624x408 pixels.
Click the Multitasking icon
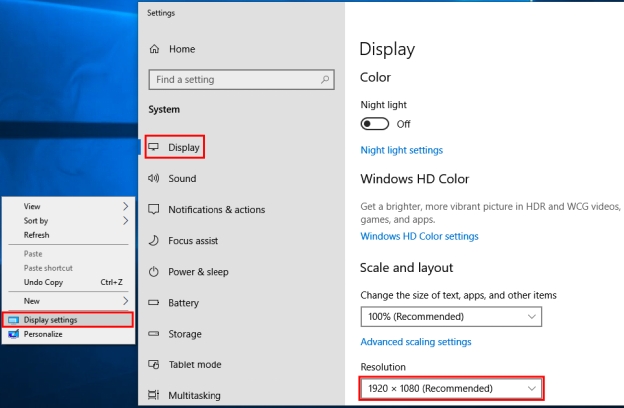154,395
